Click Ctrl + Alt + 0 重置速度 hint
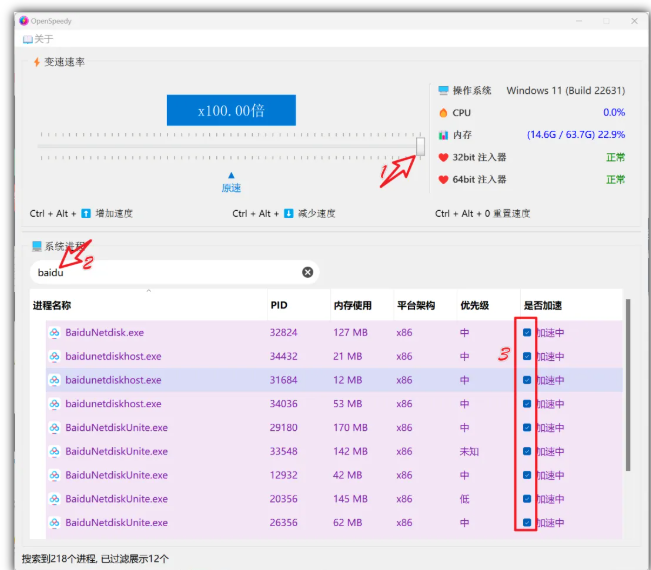The width and height of the screenshot is (651, 570). [482, 213]
